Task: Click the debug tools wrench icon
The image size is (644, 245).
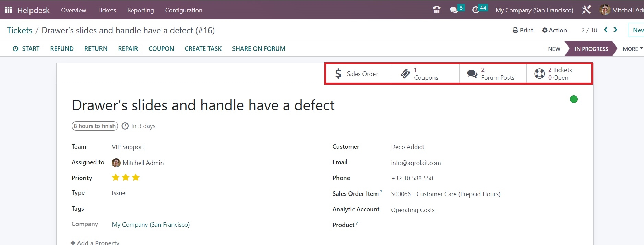Action: coord(586,10)
